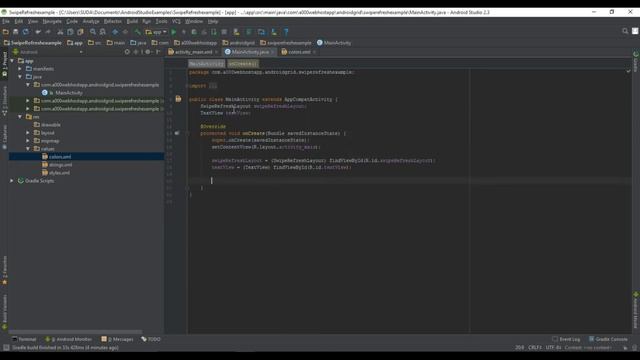
Task: Click the Cut scissors icon
Action: [60, 32]
